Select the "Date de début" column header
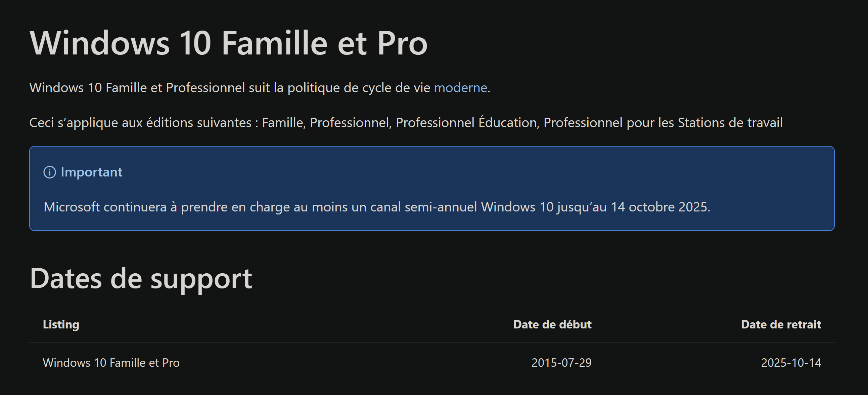This screenshot has width=868, height=395. click(552, 324)
